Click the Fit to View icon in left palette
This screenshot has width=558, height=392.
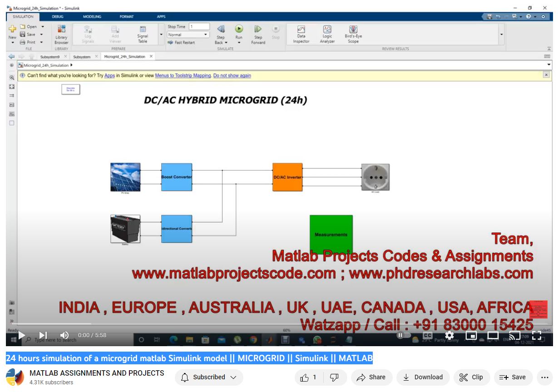coord(12,87)
